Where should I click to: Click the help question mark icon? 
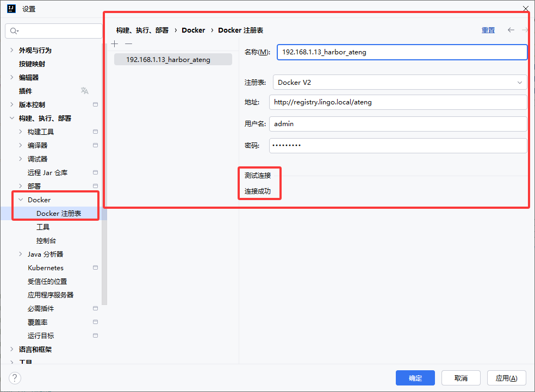click(15, 378)
